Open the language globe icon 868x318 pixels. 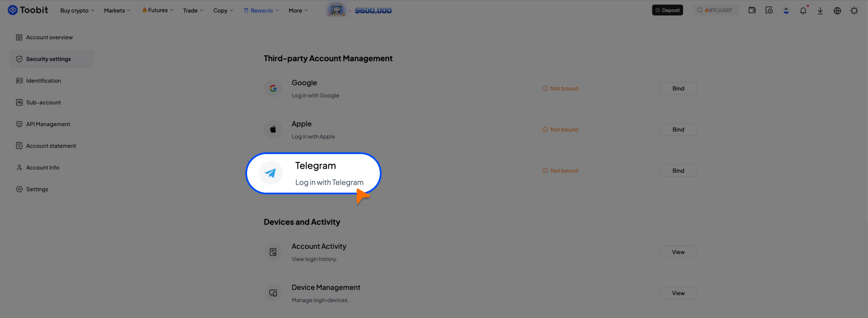click(x=837, y=11)
